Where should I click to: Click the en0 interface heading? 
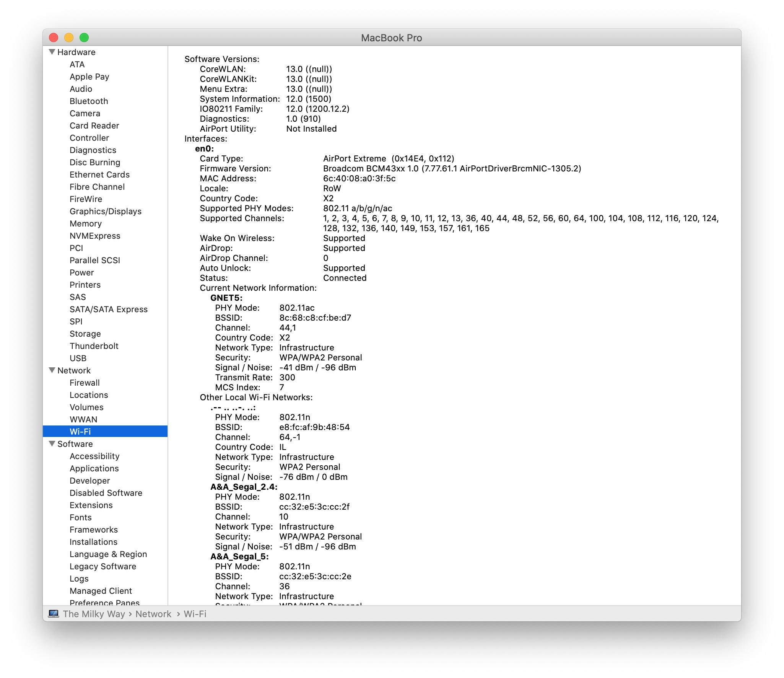pos(204,148)
